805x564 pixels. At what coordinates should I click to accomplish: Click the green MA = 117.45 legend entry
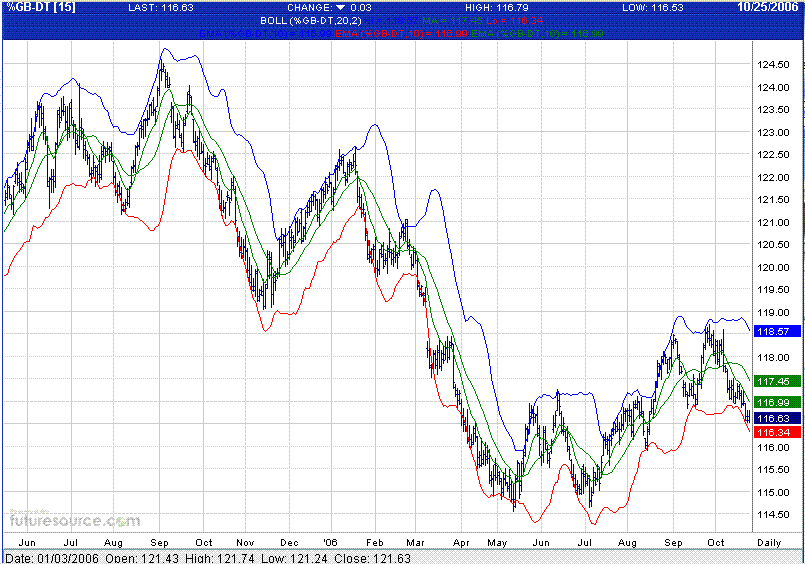coord(452,21)
